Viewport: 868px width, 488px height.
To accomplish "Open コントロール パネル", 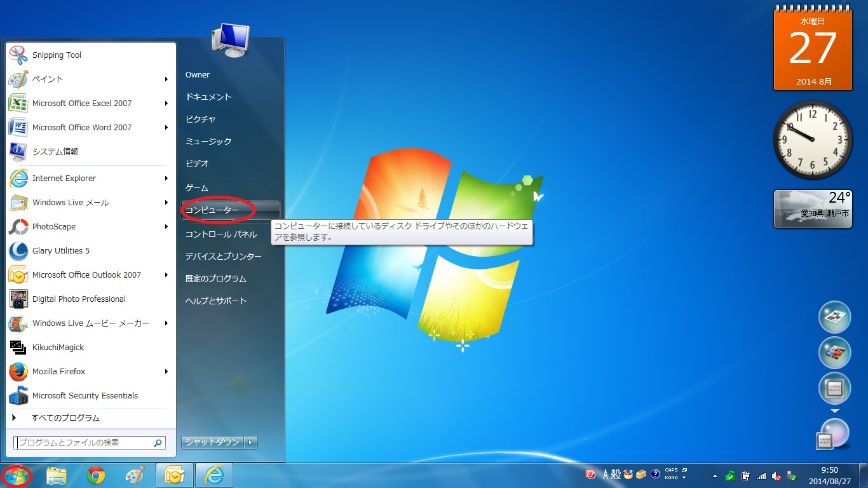I will [230, 234].
